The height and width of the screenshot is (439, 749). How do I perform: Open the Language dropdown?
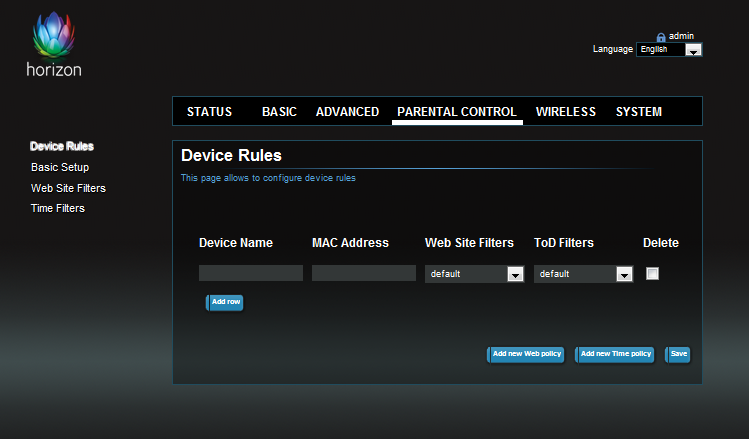(x=669, y=49)
